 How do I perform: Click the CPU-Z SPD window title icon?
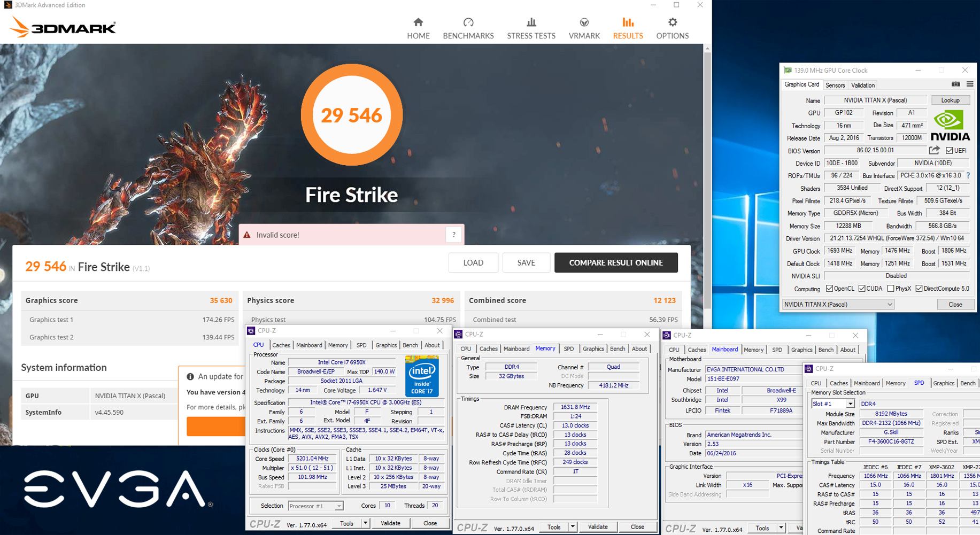(x=809, y=369)
